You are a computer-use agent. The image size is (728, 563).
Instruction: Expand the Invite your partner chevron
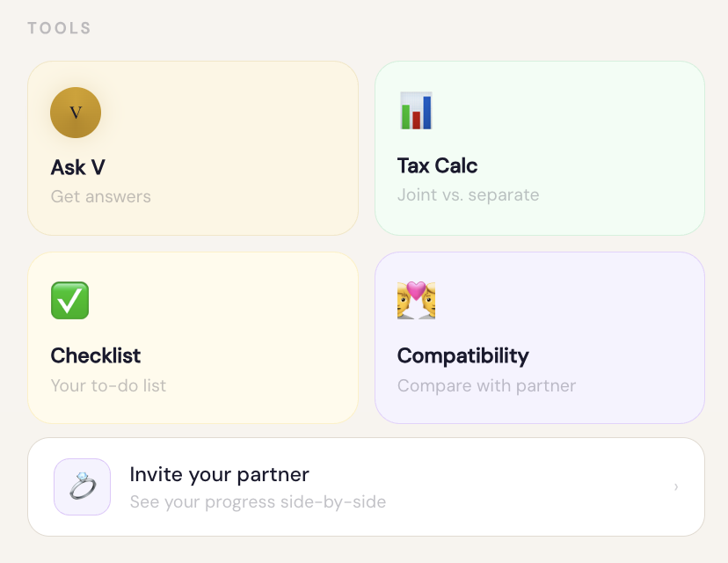coord(676,486)
